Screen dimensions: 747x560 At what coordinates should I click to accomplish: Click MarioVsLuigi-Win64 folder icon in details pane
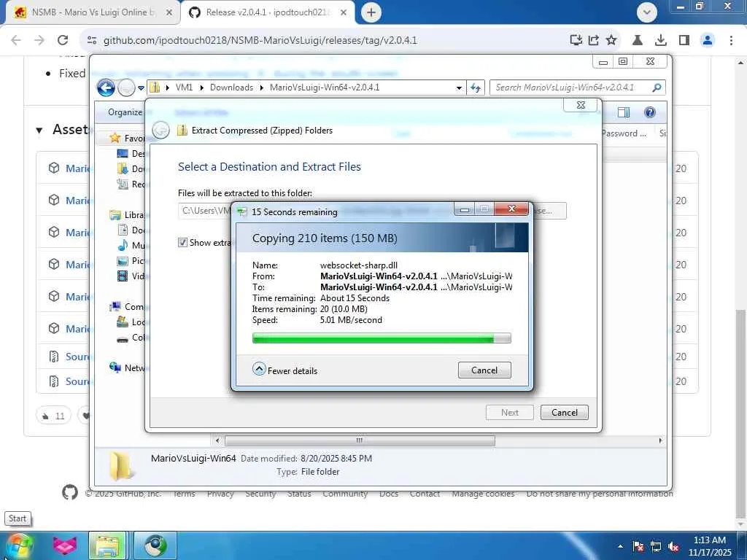pyautogui.click(x=120, y=465)
